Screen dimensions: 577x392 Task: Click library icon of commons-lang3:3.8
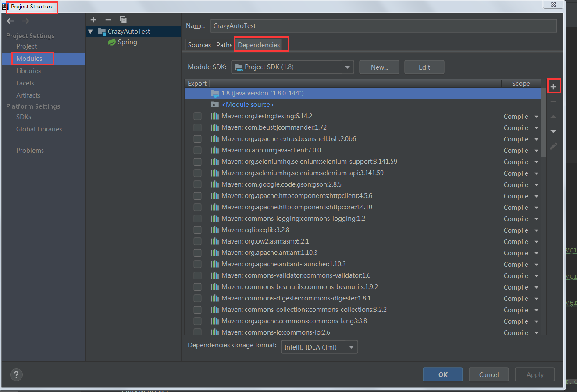215,321
